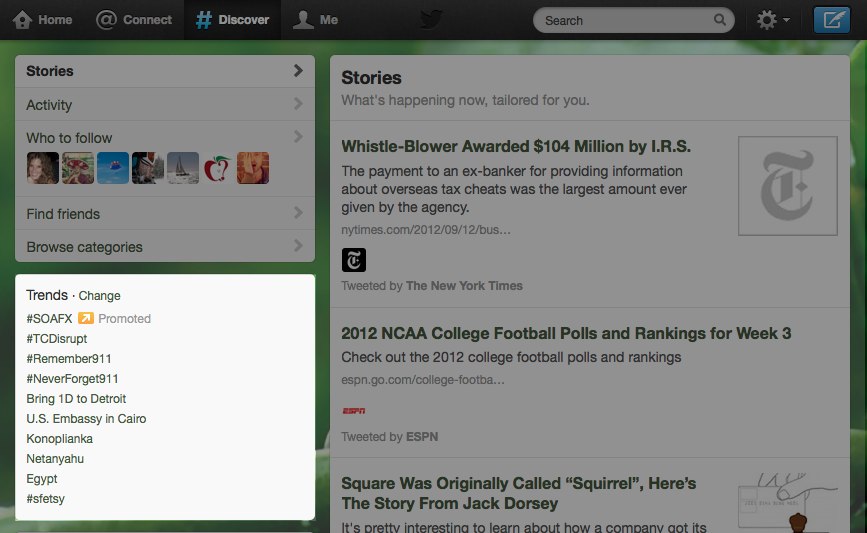Click the sailboat suggested avatar
Image resolution: width=867 pixels, height=533 pixels.
point(183,168)
